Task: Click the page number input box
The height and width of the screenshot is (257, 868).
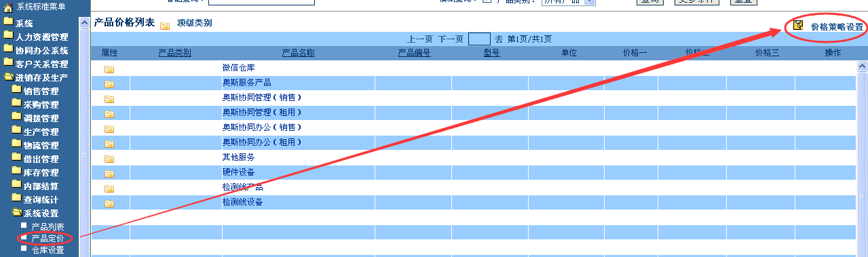Action: (479, 39)
